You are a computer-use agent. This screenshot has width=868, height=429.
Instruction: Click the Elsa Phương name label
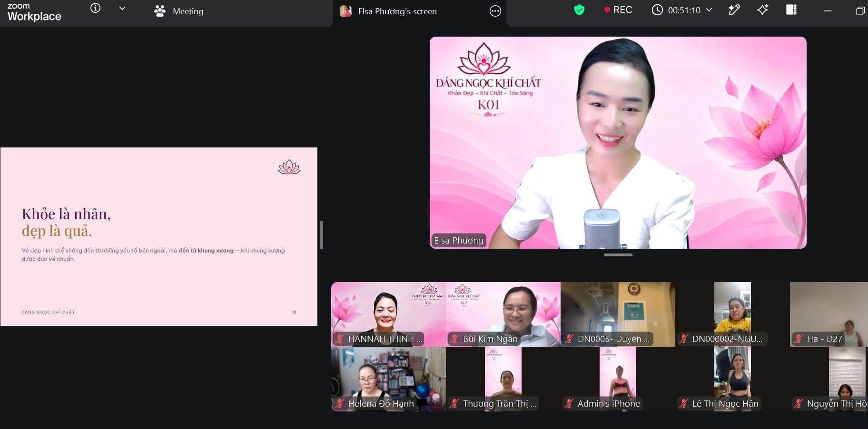tap(458, 241)
